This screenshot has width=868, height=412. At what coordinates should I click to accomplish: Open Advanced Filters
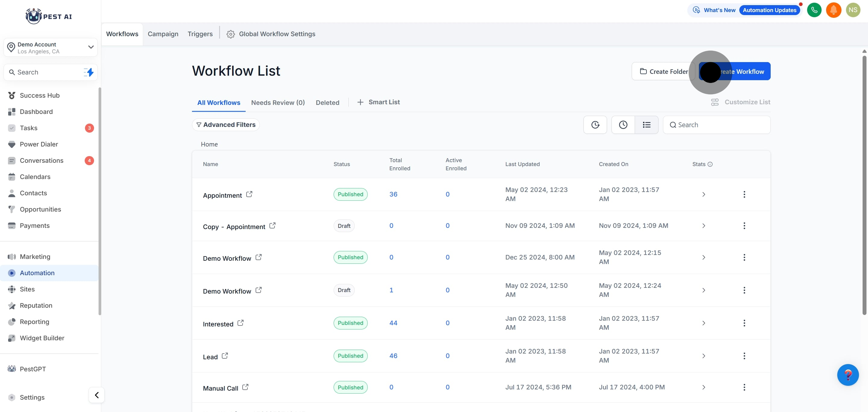(226, 125)
